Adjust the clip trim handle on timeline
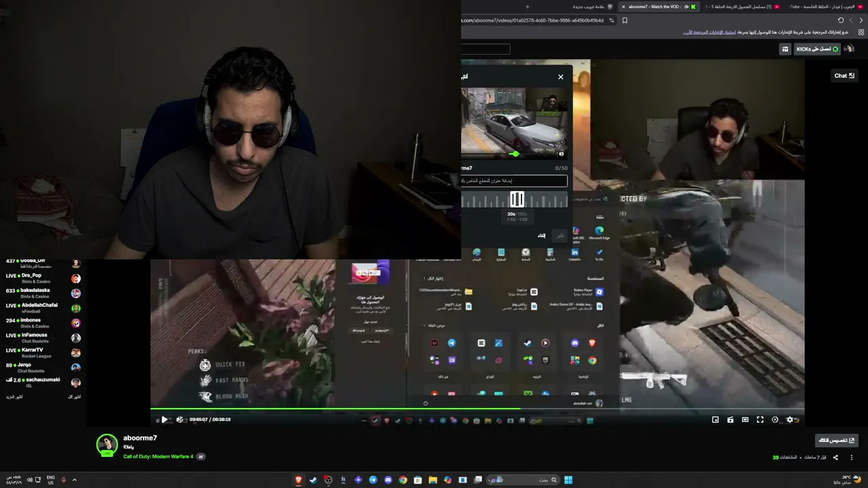Image resolution: width=868 pixels, height=488 pixels. (x=517, y=199)
